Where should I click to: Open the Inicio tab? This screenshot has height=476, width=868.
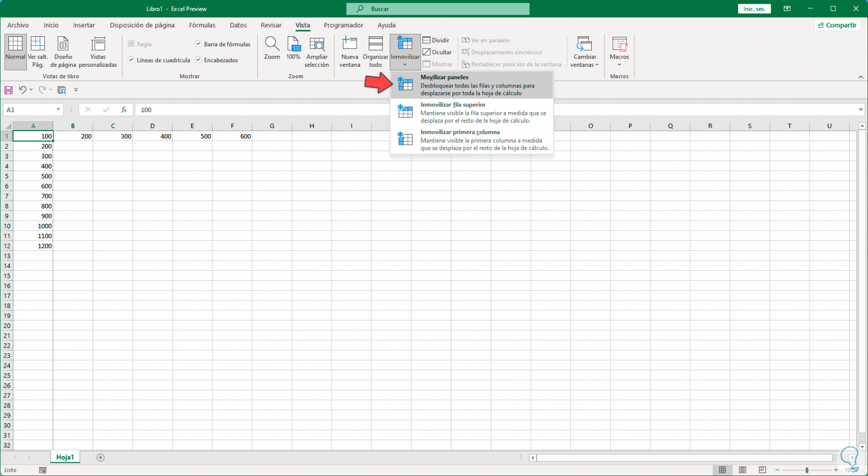[x=51, y=25]
